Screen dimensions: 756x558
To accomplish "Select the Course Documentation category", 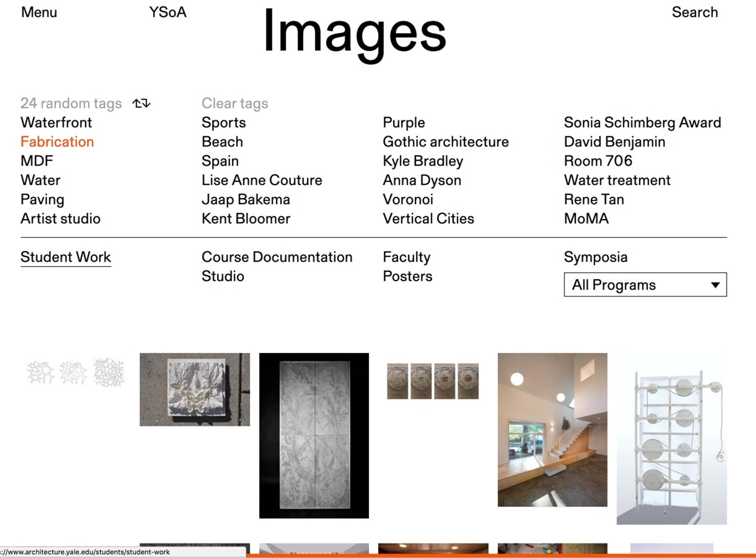I will pyautogui.click(x=277, y=257).
